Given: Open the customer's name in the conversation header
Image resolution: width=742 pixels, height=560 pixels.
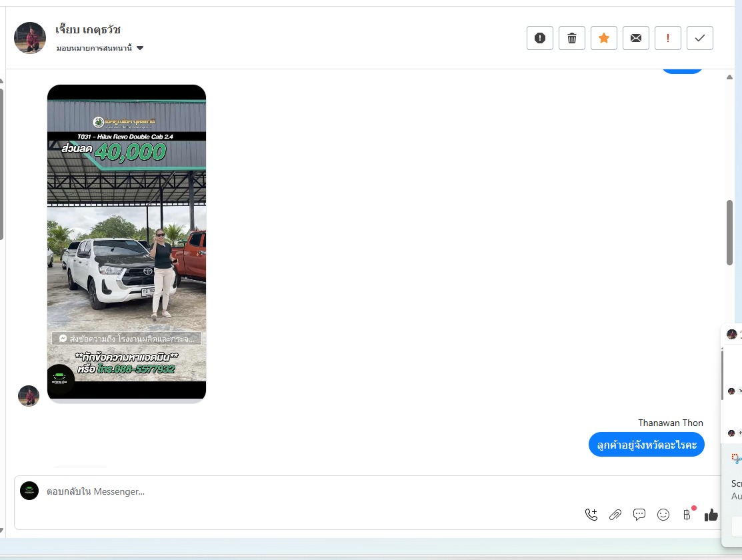Looking at the screenshot, I should (88, 30).
